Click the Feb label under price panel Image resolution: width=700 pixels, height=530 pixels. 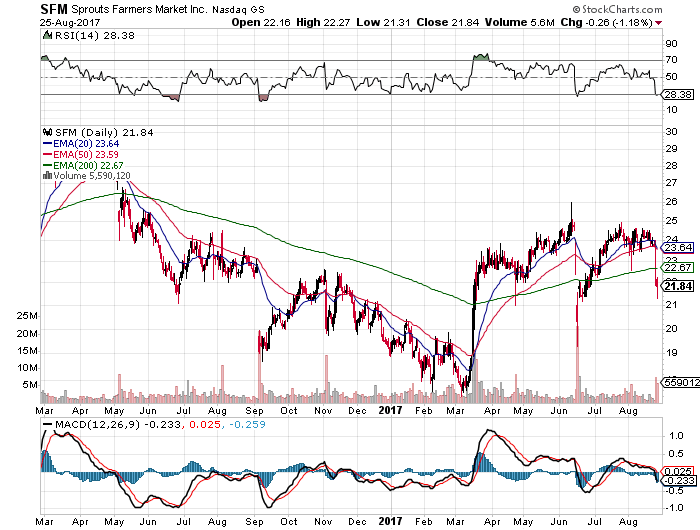pyautogui.click(x=424, y=410)
